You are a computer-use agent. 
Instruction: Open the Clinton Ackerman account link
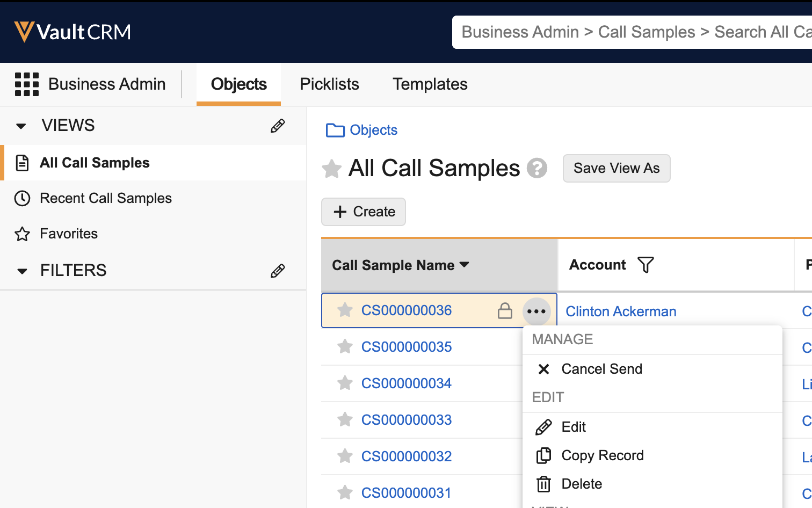[621, 311]
